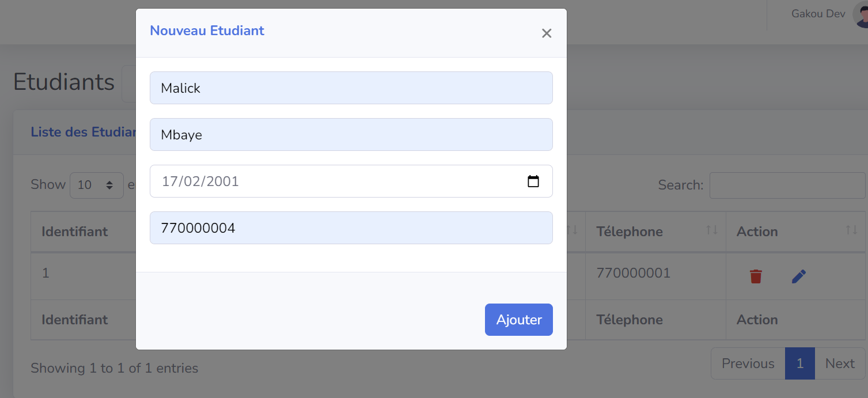Close the Nouveau Etudiant modal with the X
This screenshot has width=868, height=398.
(x=546, y=33)
